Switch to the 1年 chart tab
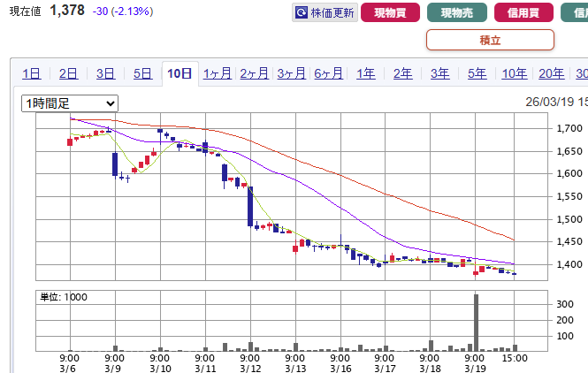Screen dimensions: 588x373 pyautogui.click(x=365, y=73)
